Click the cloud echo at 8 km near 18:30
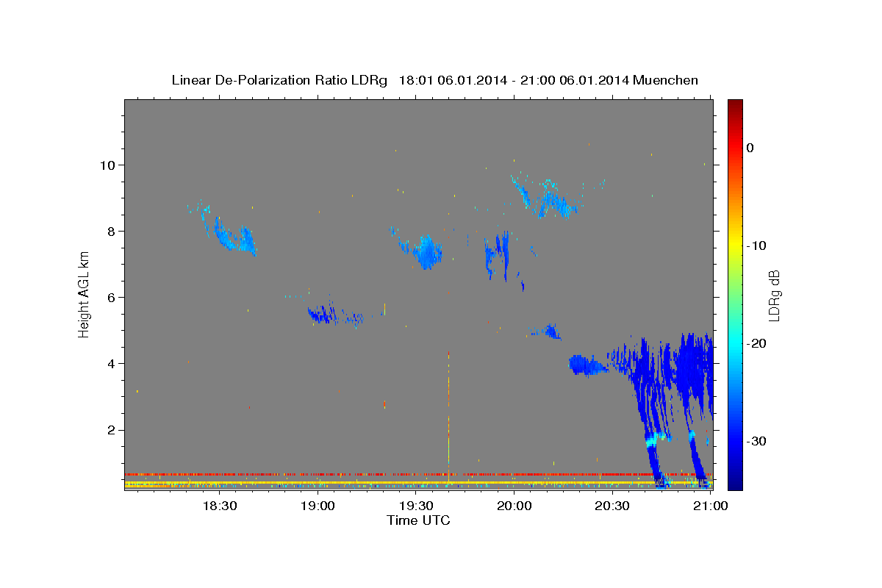The height and width of the screenshot is (588, 882). 234,235
